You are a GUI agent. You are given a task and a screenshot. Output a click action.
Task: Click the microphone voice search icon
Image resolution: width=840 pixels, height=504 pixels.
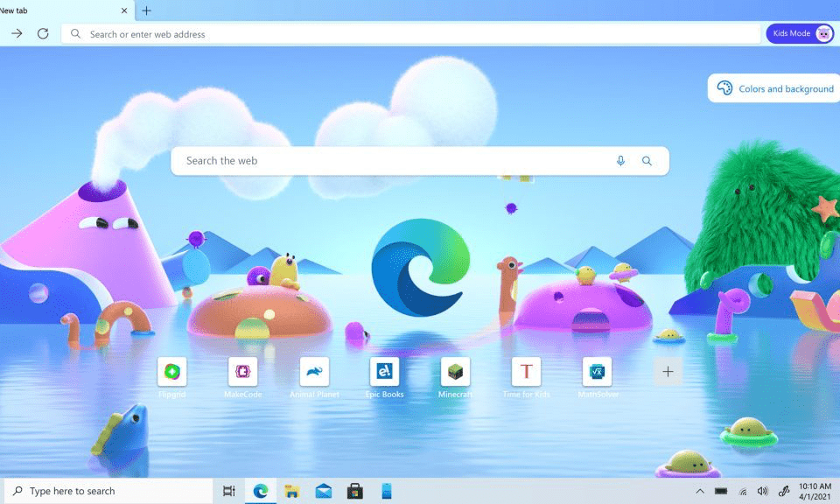click(620, 161)
